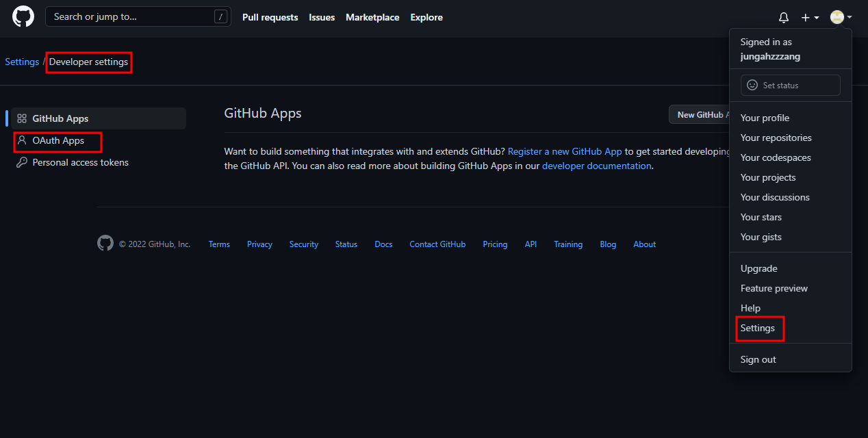Open the Security footer link
The height and width of the screenshot is (438, 868).
click(304, 244)
